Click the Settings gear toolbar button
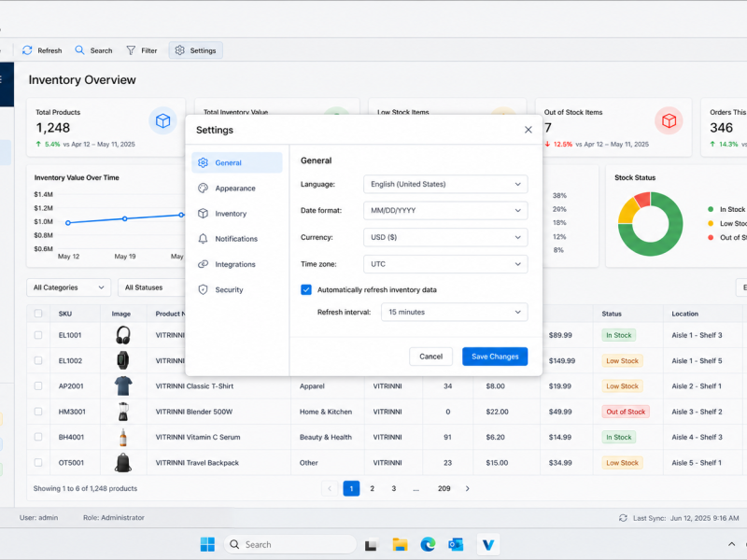Screen dimensions: 747x560 195,50
